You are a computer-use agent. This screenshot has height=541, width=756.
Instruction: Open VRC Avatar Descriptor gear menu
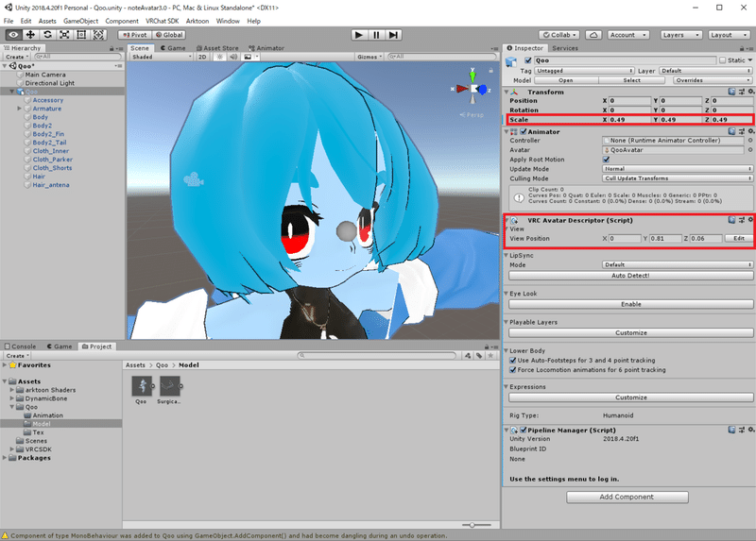[750, 220]
